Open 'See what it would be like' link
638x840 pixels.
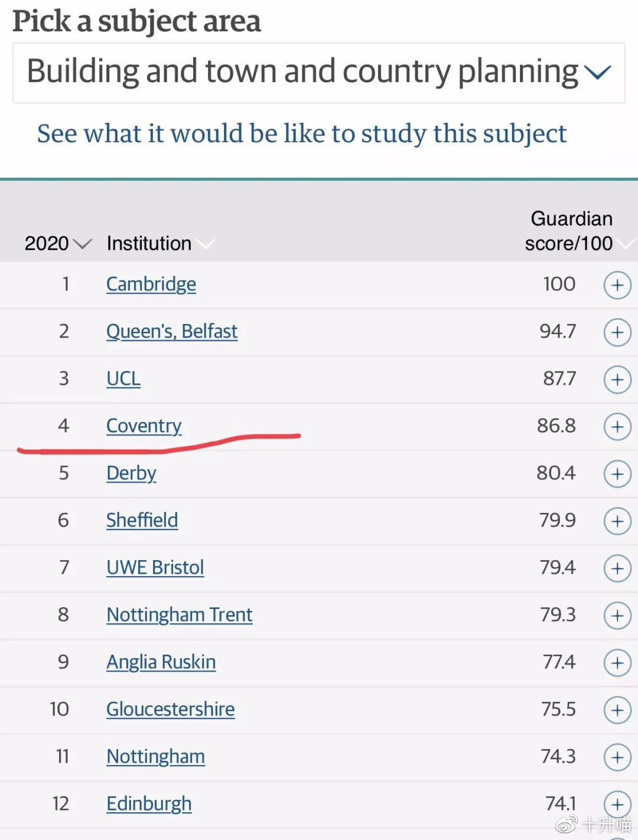(301, 133)
